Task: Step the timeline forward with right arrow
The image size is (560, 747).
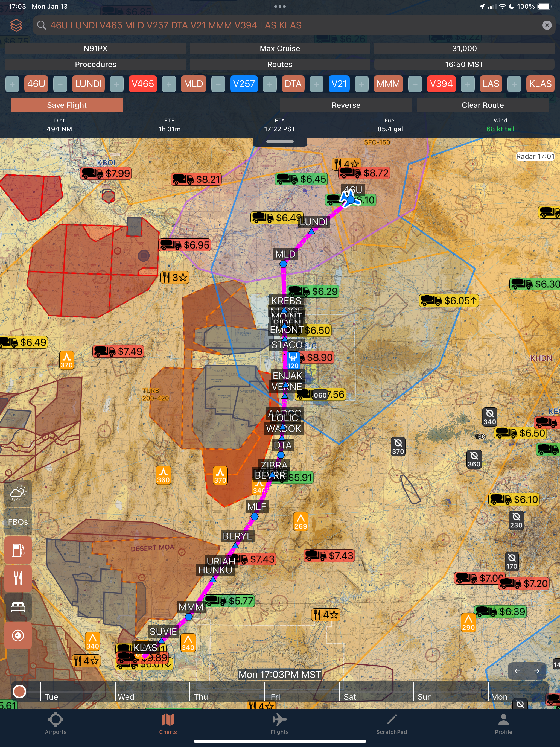Action: (x=536, y=671)
